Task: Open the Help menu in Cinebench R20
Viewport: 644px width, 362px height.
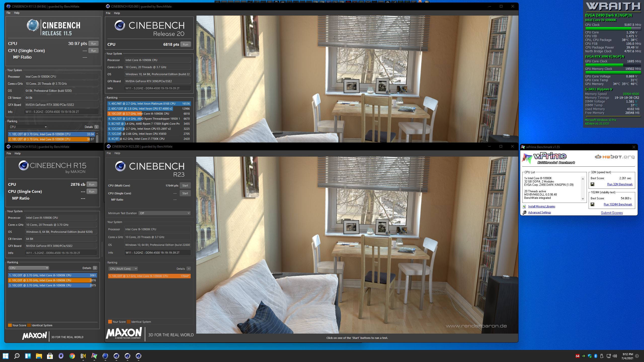Action: [117, 13]
